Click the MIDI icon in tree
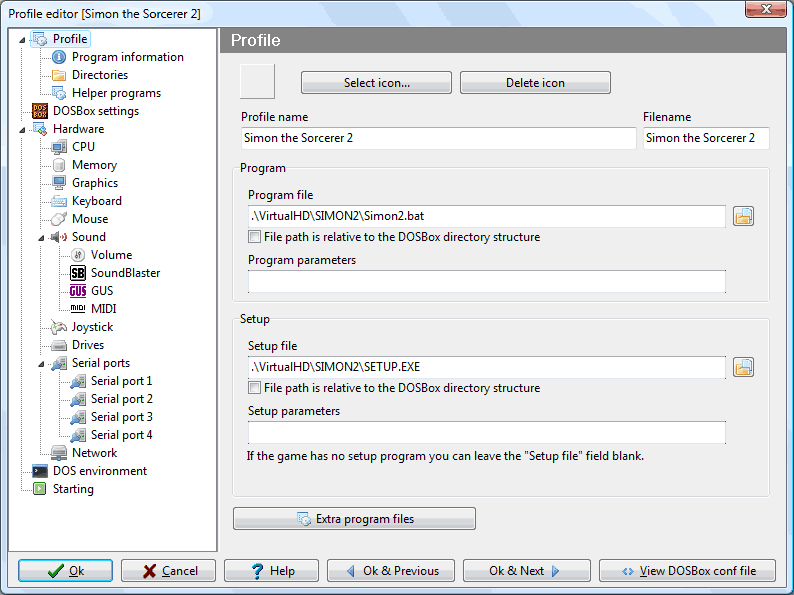 (x=77, y=308)
